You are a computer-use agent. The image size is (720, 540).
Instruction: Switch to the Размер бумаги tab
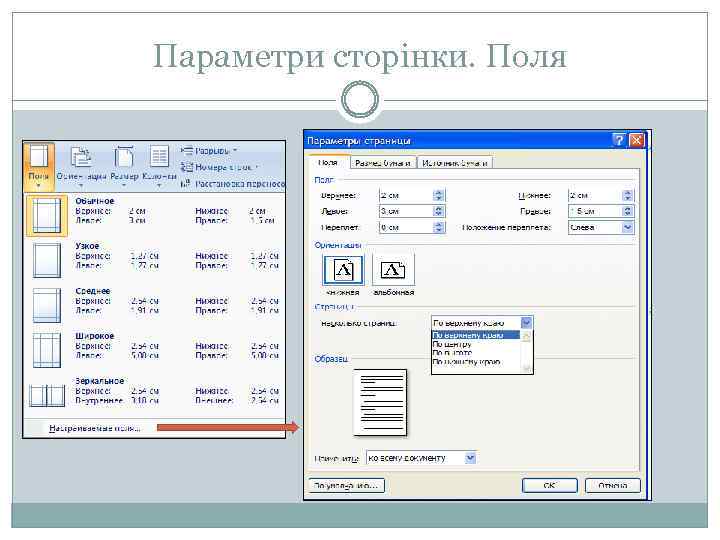pos(382,163)
